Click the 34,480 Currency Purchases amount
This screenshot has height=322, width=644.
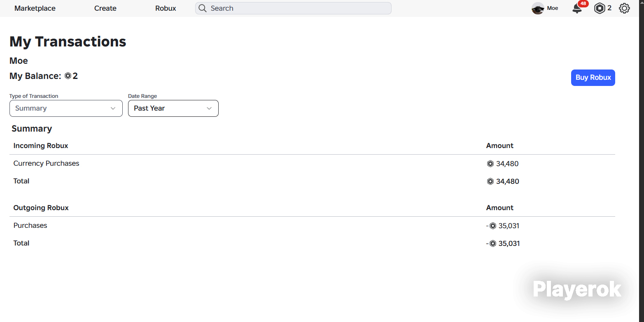[507, 164]
